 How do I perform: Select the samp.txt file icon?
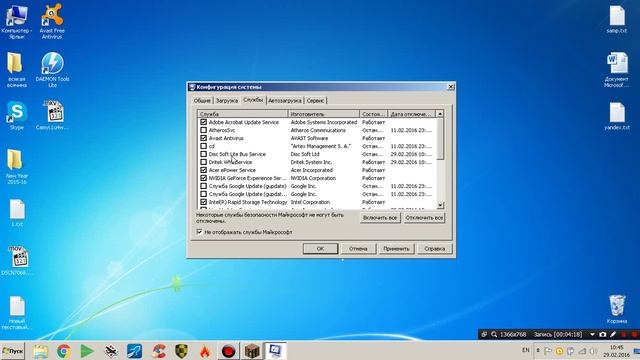pyautogui.click(x=617, y=20)
